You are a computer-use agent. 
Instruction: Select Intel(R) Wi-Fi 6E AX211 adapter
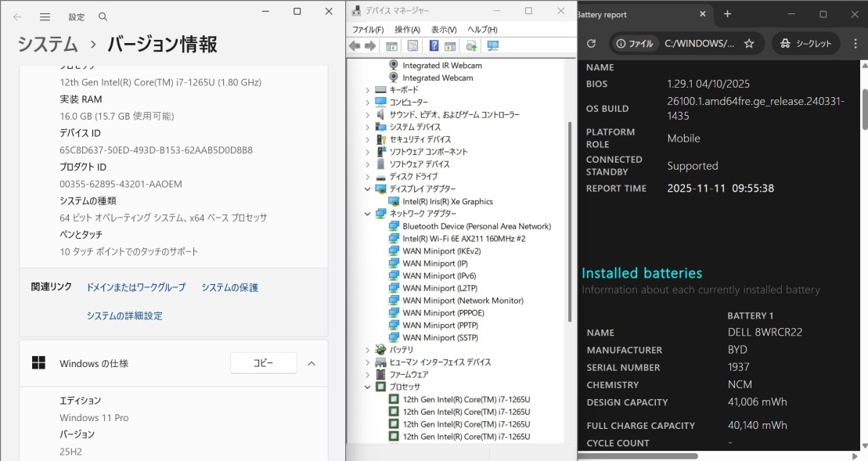(463, 239)
